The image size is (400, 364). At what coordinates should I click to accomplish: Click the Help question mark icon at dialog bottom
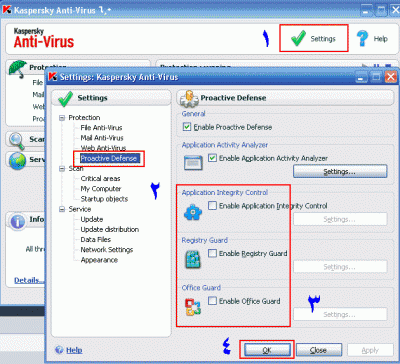pos(60,350)
